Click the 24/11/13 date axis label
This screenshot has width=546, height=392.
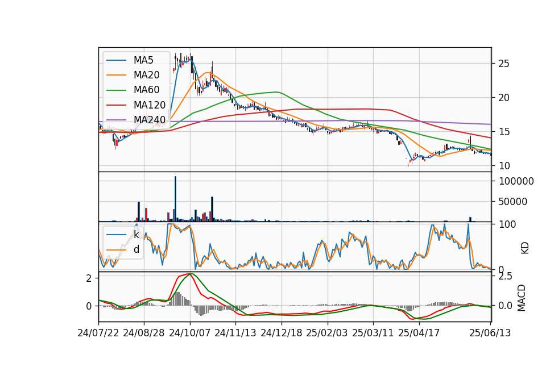235,333
